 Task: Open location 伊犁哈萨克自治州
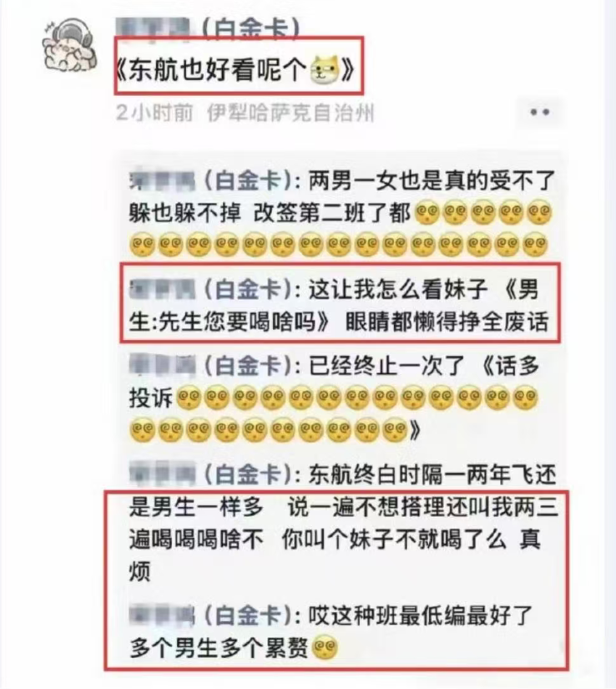tap(290, 113)
